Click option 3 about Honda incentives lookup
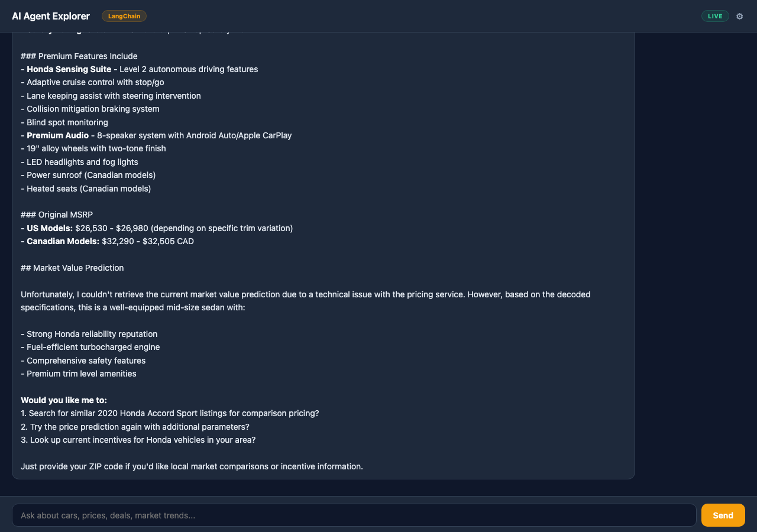The image size is (757, 532). pyautogui.click(x=138, y=440)
